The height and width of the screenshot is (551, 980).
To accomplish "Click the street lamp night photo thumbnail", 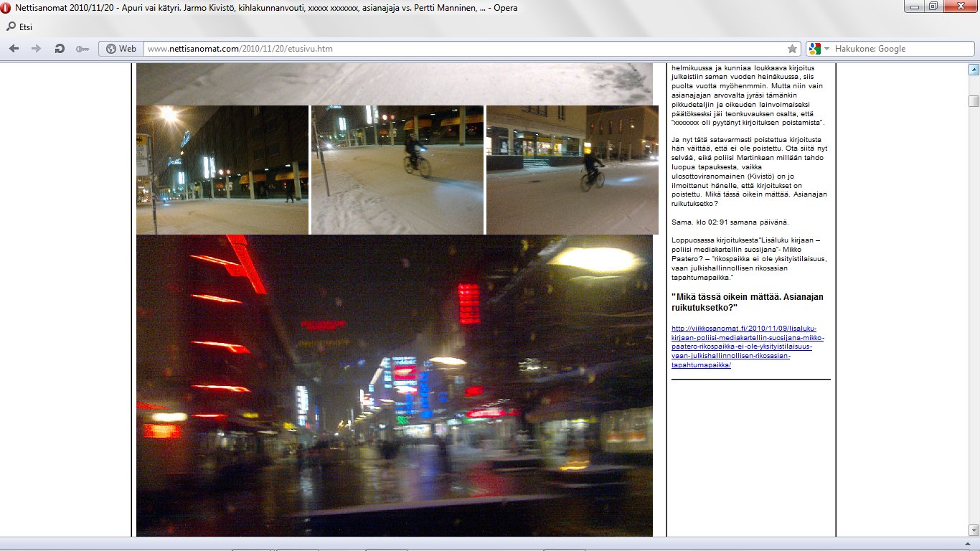I will 222,170.
